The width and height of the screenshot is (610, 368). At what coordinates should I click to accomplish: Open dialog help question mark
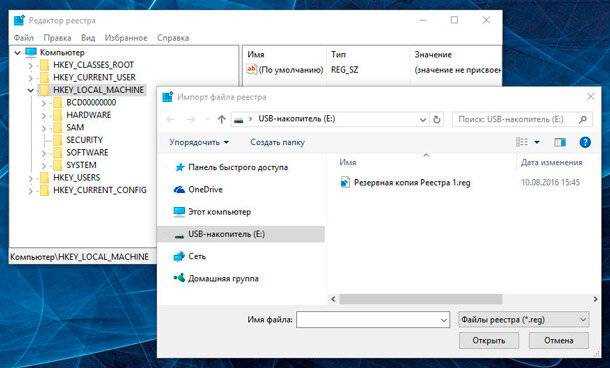click(585, 142)
